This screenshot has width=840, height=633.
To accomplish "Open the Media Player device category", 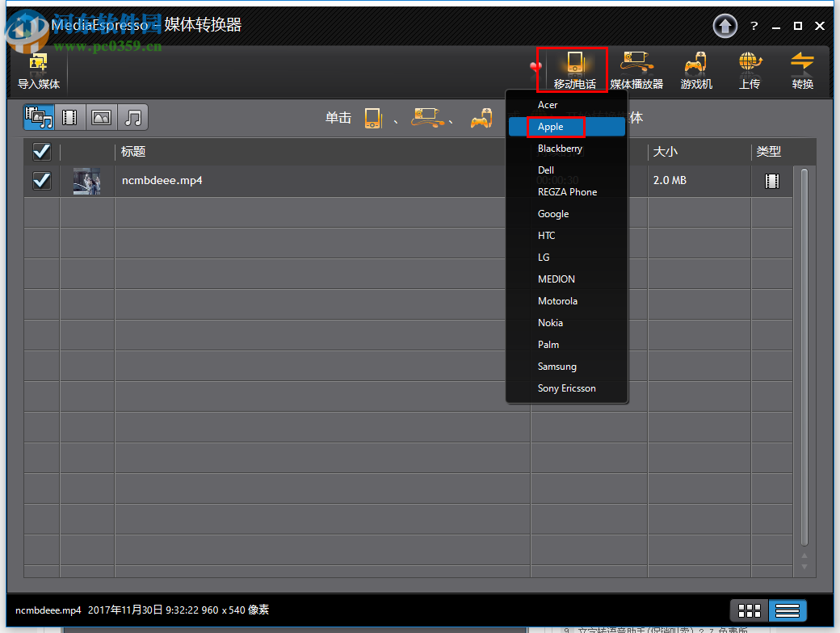I will click(x=636, y=70).
